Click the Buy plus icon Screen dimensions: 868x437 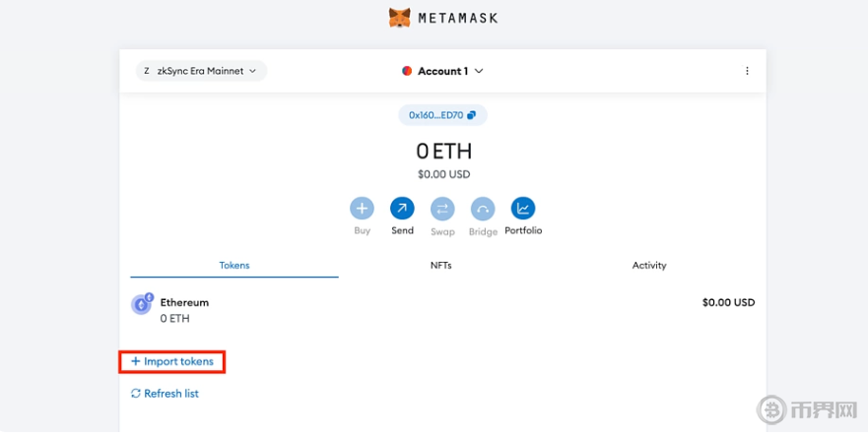point(362,209)
